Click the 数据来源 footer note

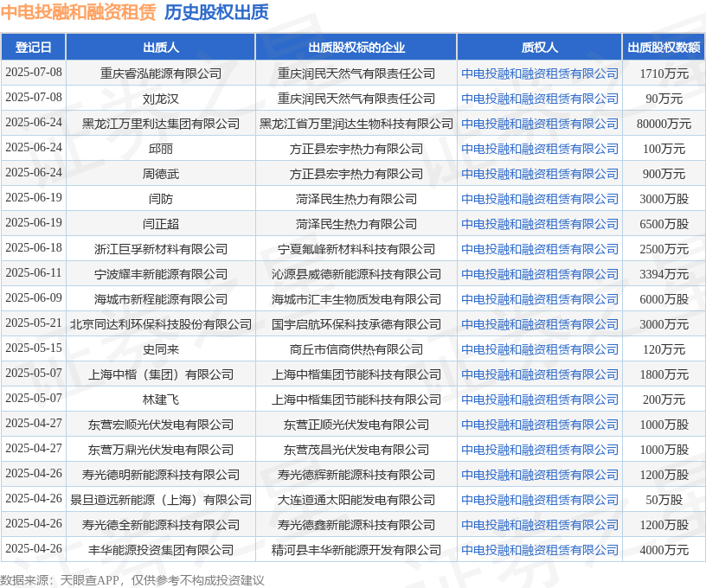click(132, 580)
